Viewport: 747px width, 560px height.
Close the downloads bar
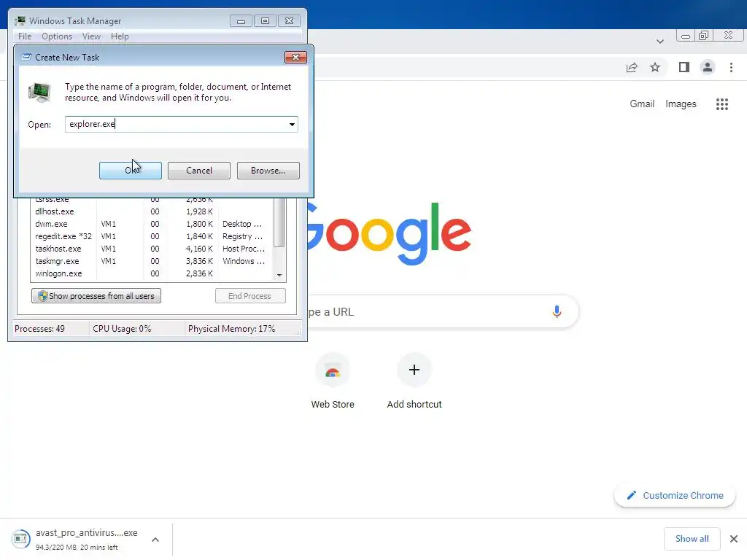[734, 539]
